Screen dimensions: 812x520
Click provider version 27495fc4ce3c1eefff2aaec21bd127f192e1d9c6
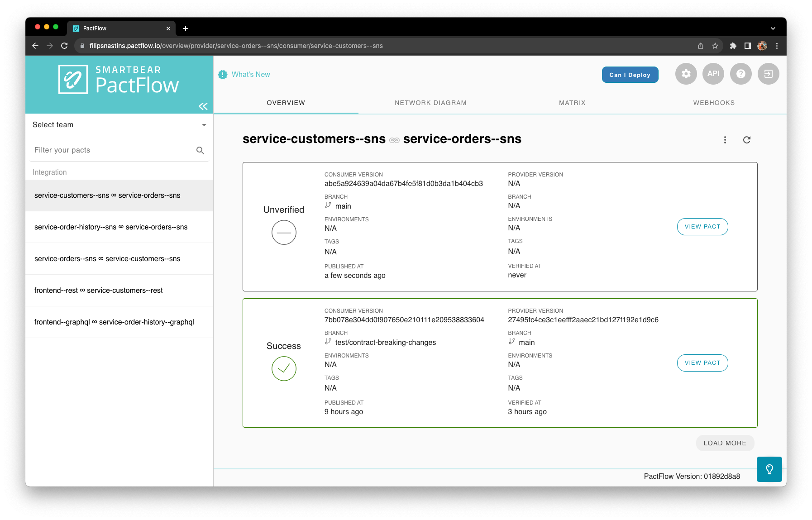tap(583, 320)
